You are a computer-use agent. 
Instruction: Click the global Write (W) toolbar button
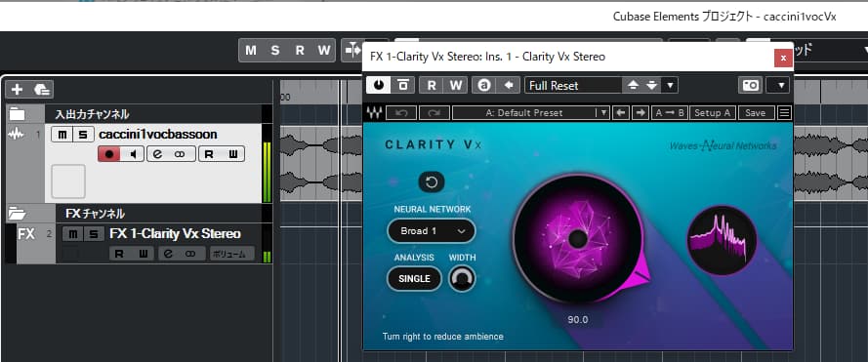coord(324,51)
